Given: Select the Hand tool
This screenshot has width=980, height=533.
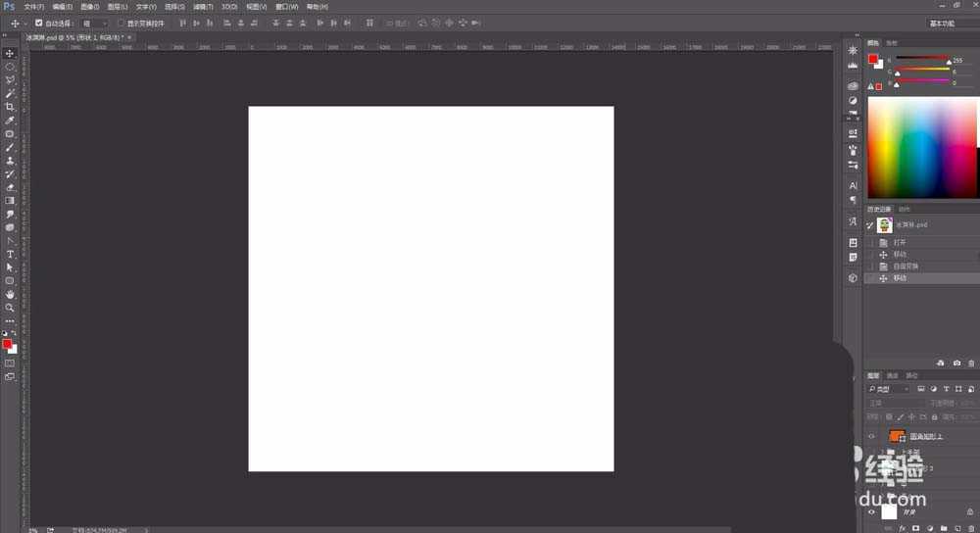Looking at the screenshot, I should (10, 294).
